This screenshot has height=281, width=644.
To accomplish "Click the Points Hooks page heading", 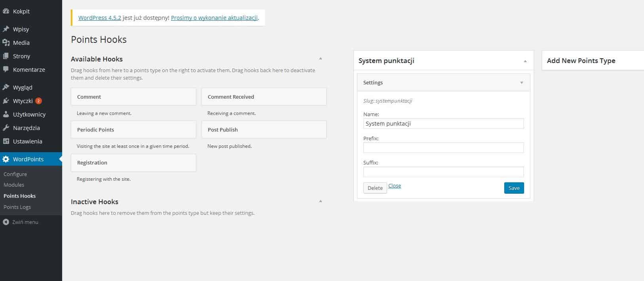I will pyautogui.click(x=99, y=40).
